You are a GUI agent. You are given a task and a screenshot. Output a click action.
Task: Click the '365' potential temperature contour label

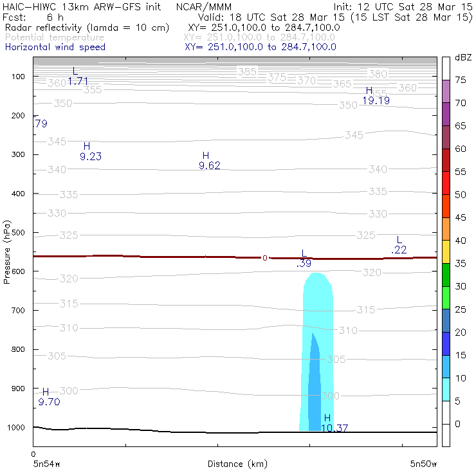(342, 84)
